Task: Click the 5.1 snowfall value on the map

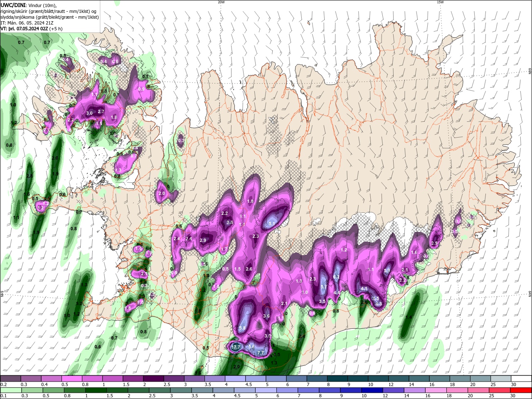Action: pos(272,224)
